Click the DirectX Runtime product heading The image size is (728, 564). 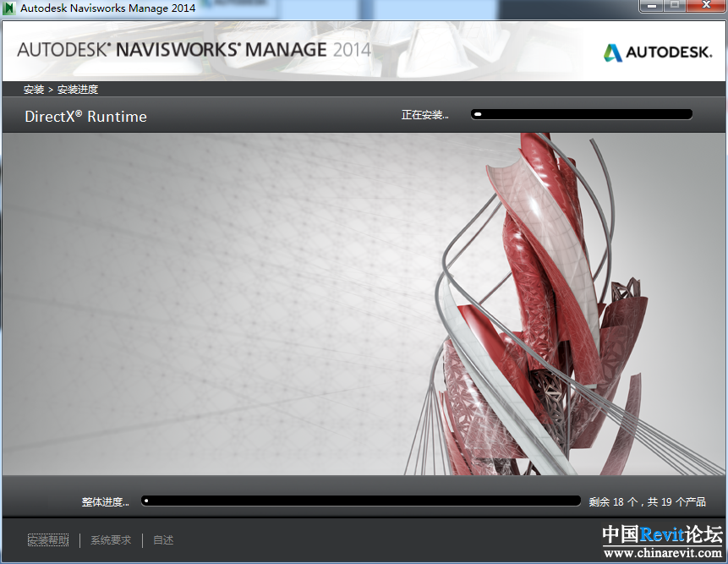point(85,117)
